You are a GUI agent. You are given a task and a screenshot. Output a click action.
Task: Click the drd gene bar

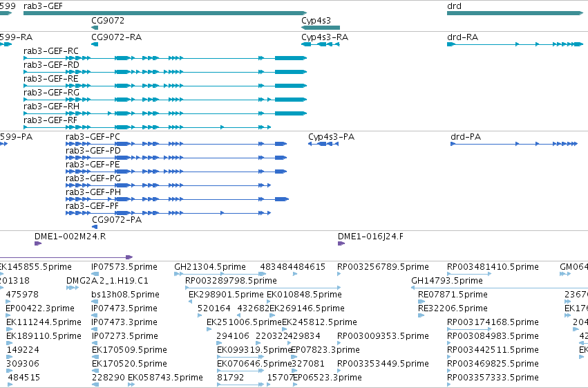pyautogui.click(x=515, y=13)
